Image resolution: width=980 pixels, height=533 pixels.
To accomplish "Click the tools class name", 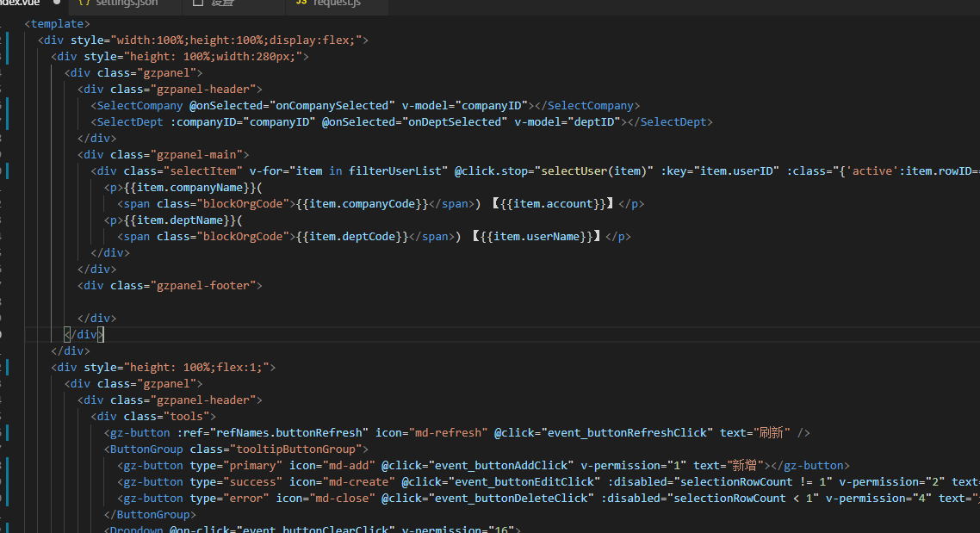I will [186, 416].
